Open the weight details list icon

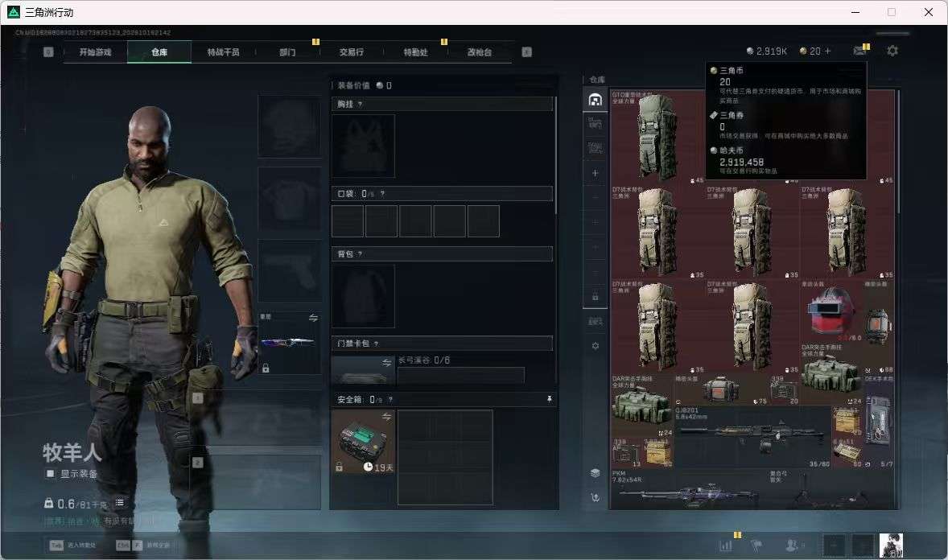[x=120, y=503]
